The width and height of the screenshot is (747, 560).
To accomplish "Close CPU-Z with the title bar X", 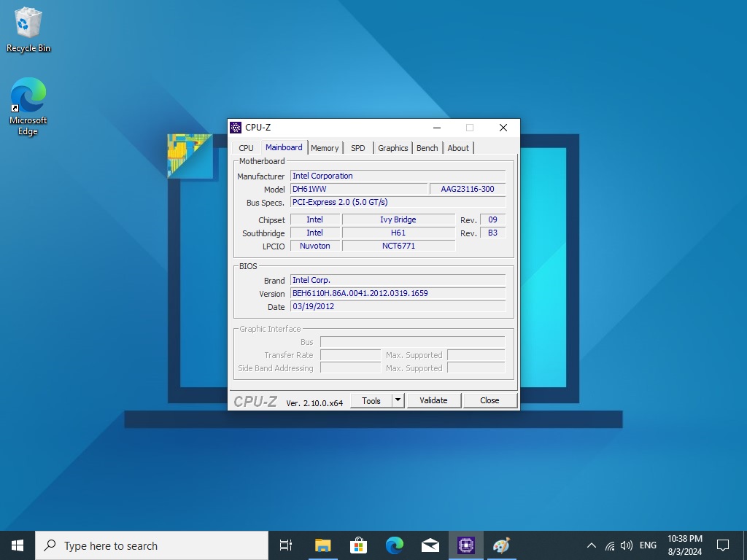I will pos(503,128).
